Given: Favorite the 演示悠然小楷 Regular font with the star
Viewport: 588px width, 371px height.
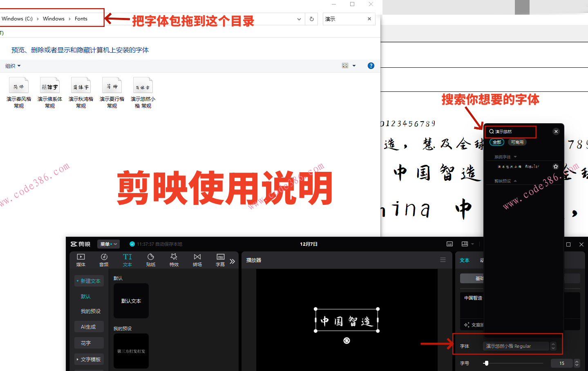Looking at the screenshot, I should [556, 167].
